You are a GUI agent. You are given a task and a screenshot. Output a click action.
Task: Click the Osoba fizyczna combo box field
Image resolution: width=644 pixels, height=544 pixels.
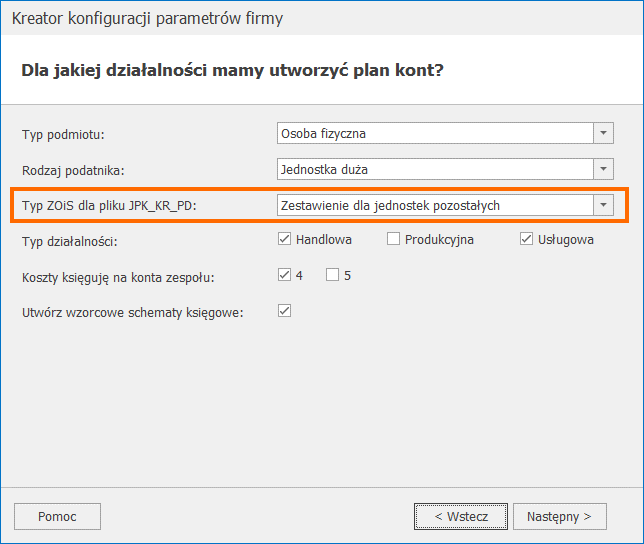pyautogui.click(x=435, y=133)
